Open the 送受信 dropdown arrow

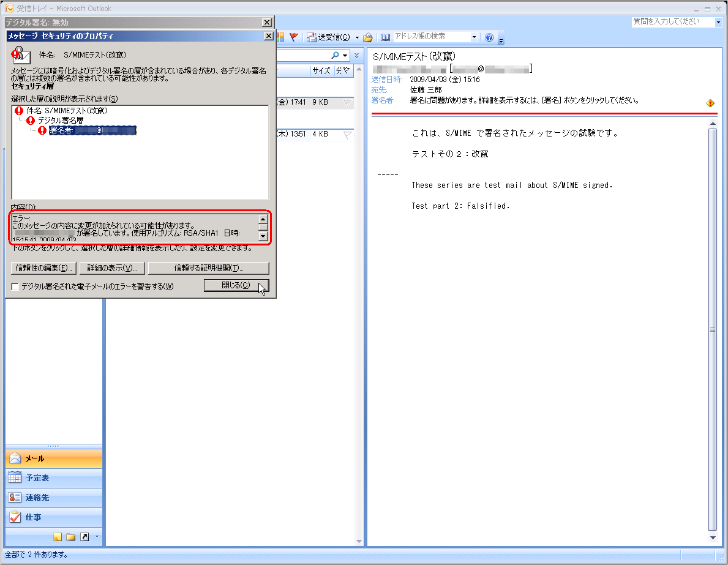click(357, 37)
